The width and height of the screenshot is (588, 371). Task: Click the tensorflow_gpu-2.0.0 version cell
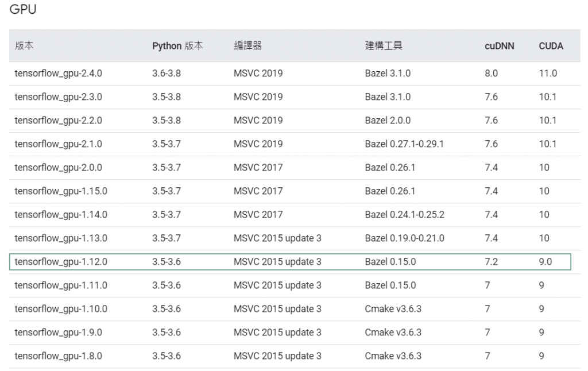click(58, 168)
